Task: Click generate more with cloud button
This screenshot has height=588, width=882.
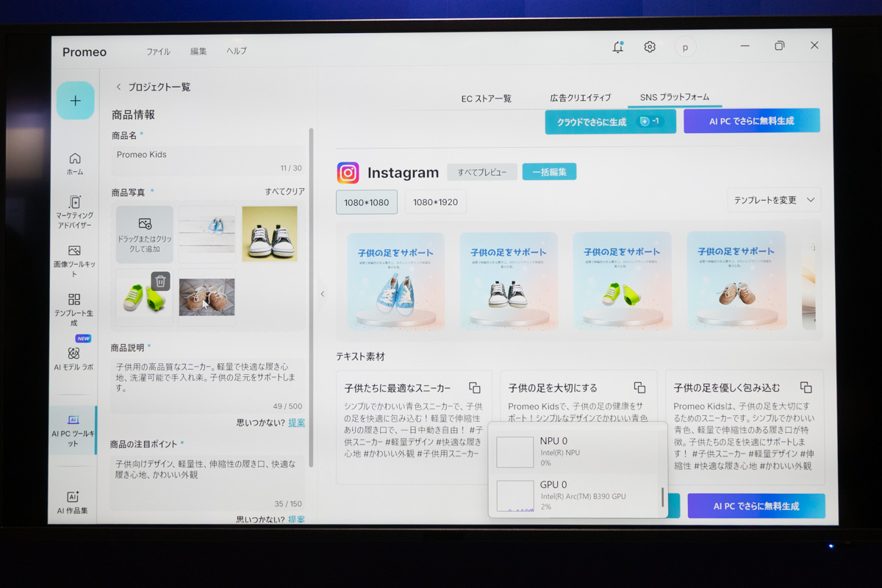Action: (x=610, y=122)
